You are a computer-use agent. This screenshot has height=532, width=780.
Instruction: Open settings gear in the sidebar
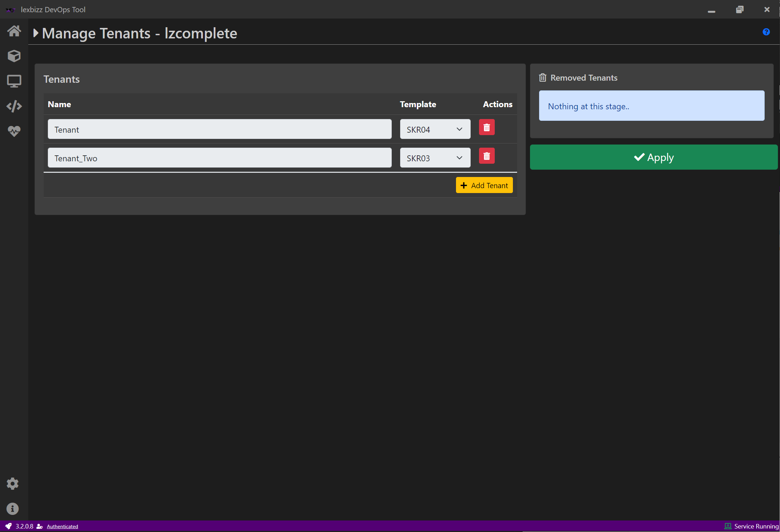[x=13, y=483]
